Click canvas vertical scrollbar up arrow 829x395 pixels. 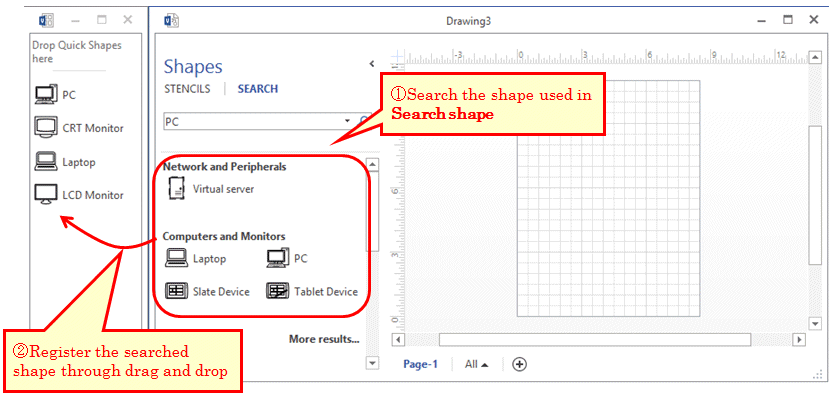(x=815, y=57)
